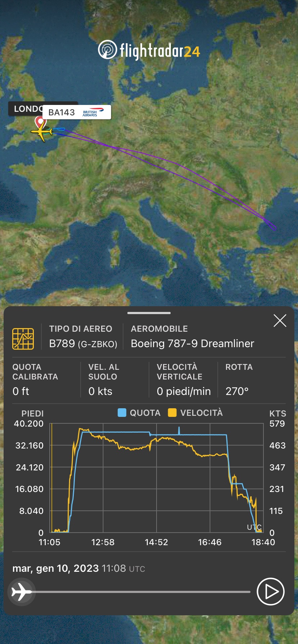
Task: Tap the G-ZBKO registration text
Action: point(98,344)
